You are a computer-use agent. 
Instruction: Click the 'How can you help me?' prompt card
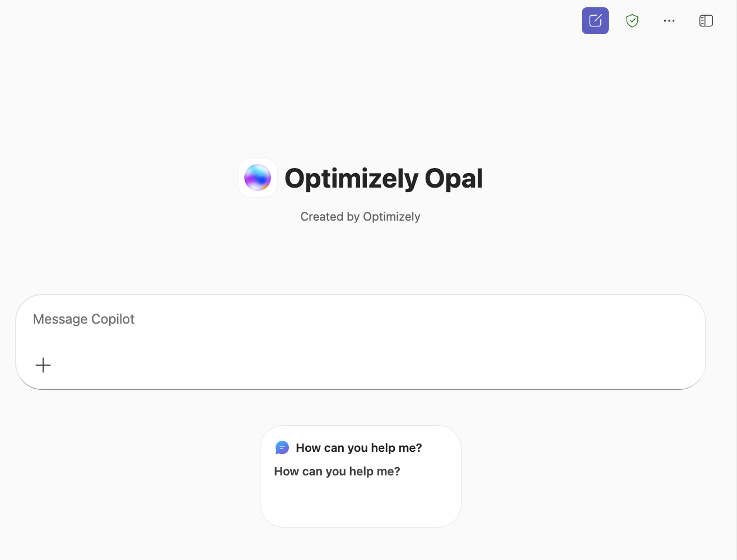[360, 476]
